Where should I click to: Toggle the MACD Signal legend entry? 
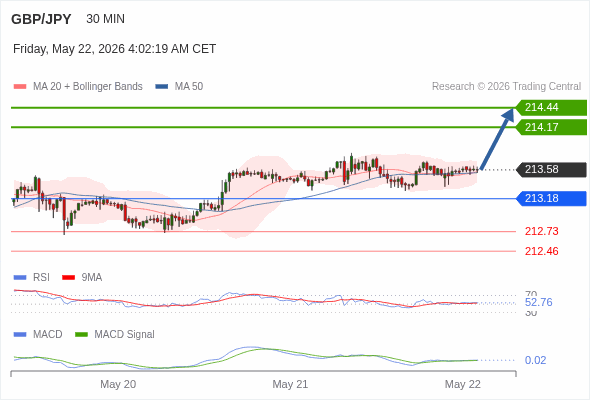click(115, 335)
